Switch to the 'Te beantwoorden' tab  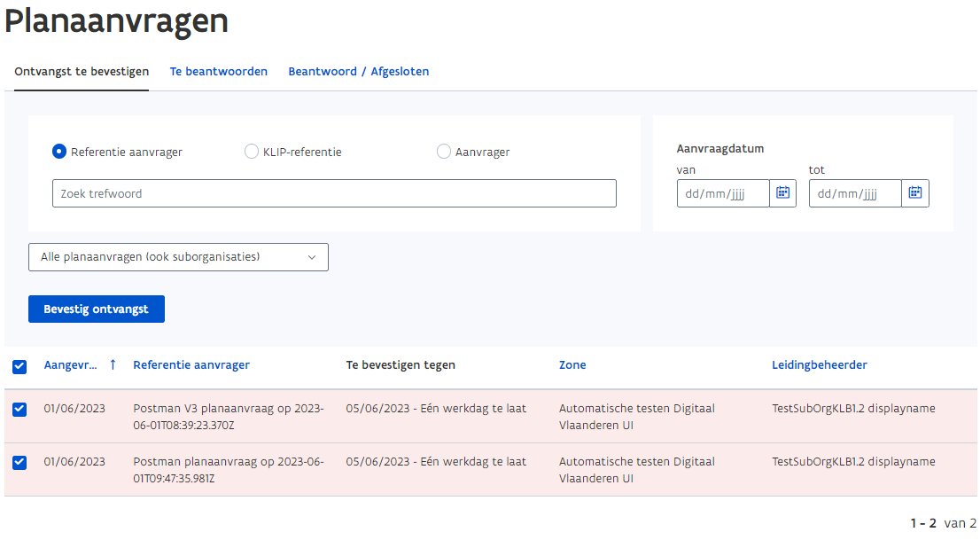pos(218,71)
